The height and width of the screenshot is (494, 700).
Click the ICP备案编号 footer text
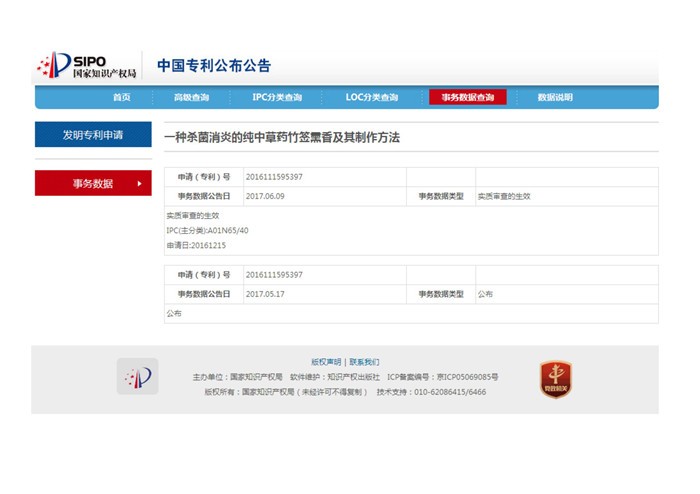442,377
